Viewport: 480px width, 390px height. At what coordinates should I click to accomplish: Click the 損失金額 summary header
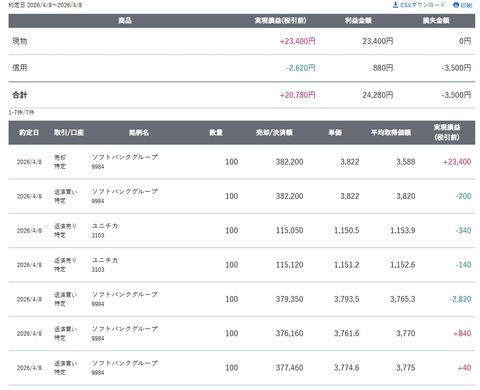[436, 21]
